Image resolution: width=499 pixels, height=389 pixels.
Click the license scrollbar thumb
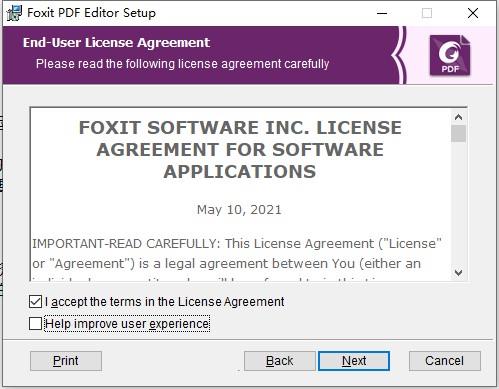click(458, 134)
